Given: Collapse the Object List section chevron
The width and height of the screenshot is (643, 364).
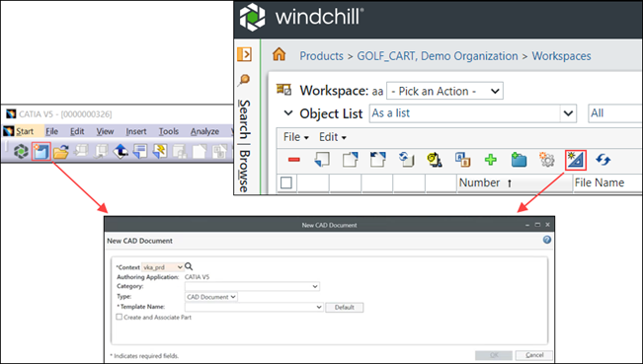Looking at the screenshot, I should [x=288, y=113].
